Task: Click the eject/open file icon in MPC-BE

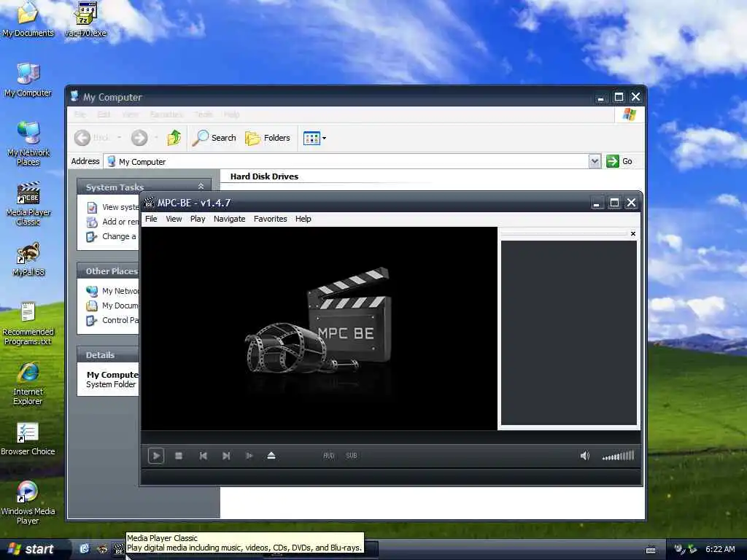Action: pyautogui.click(x=271, y=456)
